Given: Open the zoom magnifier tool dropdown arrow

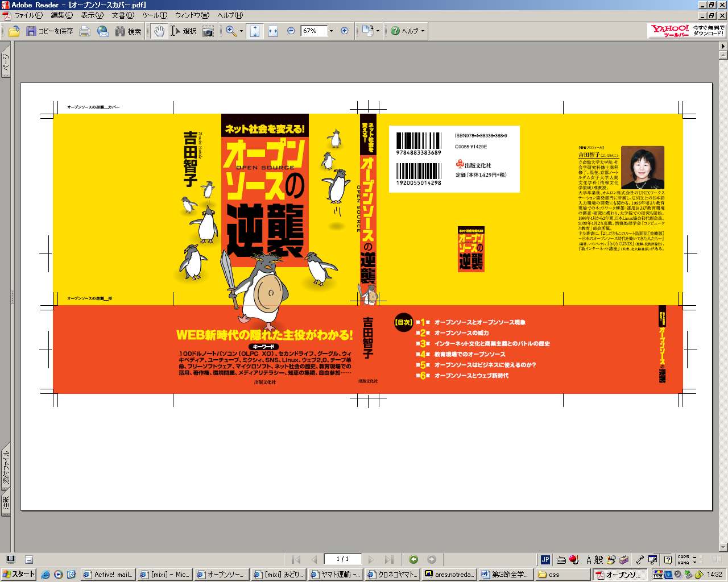Looking at the screenshot, I should (241, 31).
